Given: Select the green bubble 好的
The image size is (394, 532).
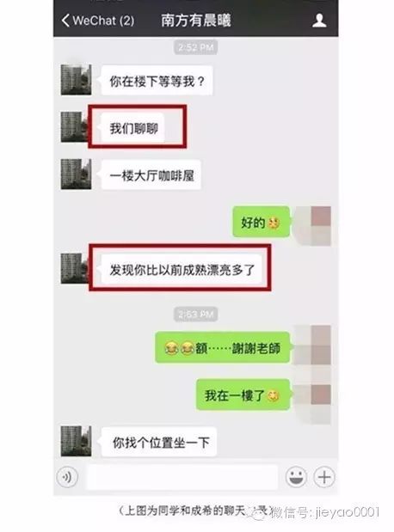Looking at the screenshot, I should coord(262,223).
